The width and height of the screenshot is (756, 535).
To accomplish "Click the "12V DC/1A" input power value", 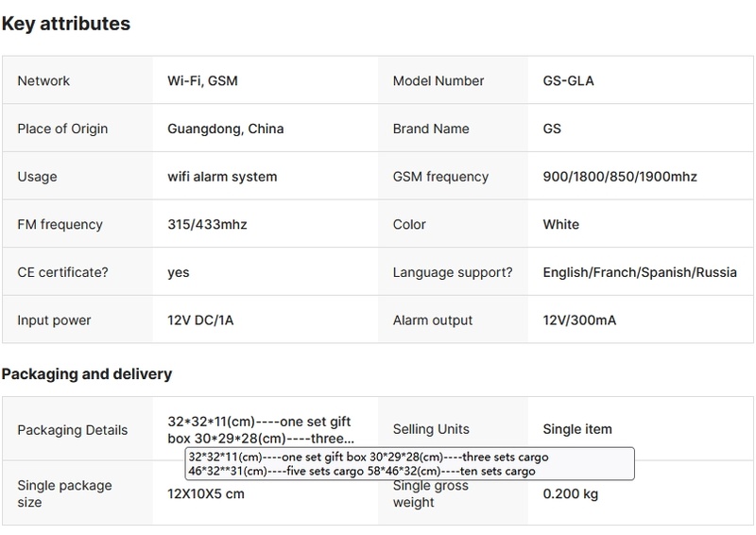I will point(200,320).
